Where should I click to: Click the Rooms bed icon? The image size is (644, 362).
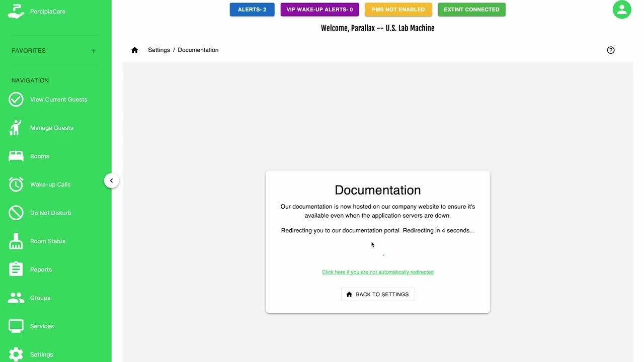pos(16,156)
